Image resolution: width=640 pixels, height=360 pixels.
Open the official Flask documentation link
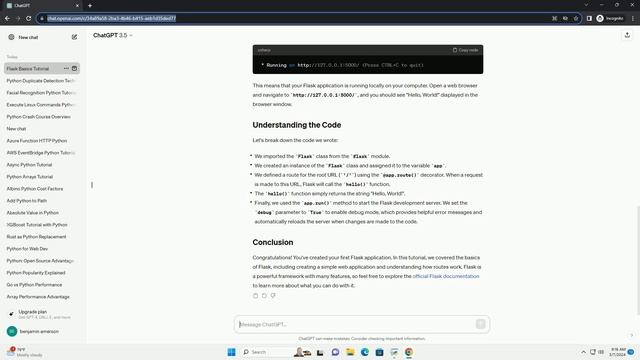point(446,276)
